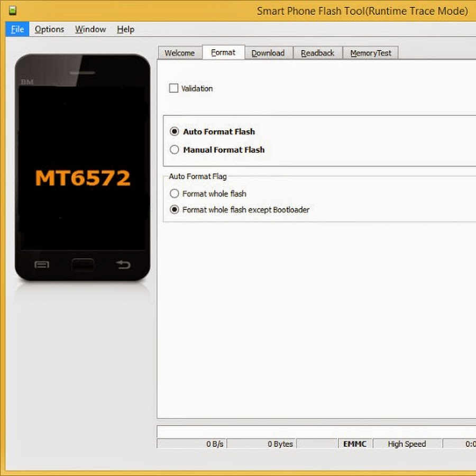Switch to the Welcome tab
The width and height of the screenshot is (476, 476).
tap(179, 53)
